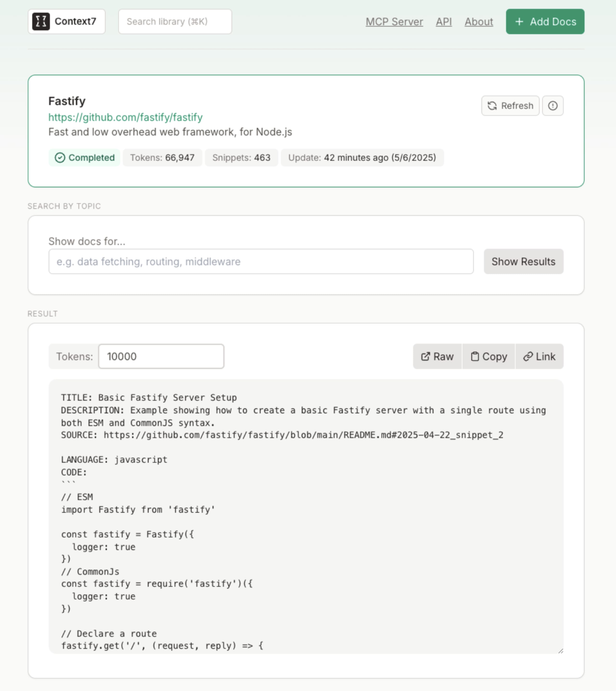Open the MCP Server link
This screenshot has height=691, width=616.
coord(394,22)
